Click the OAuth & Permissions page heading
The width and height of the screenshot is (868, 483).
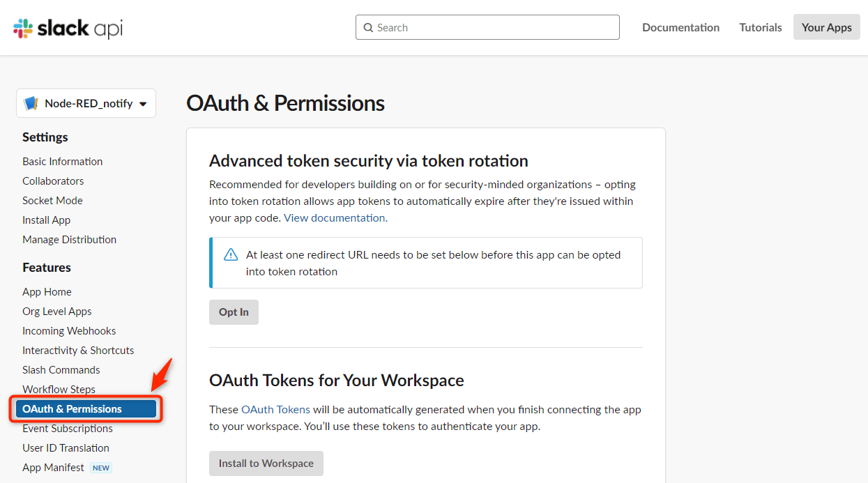tap(285, 103)
